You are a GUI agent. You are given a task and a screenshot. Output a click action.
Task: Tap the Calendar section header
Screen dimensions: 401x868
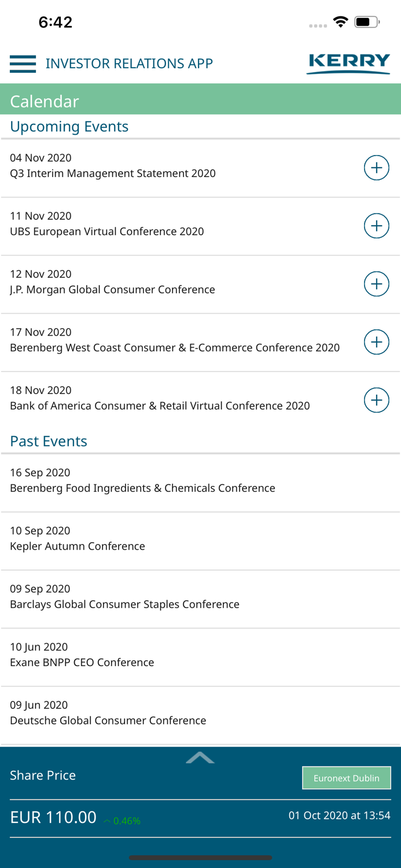(x=45, y=101)
